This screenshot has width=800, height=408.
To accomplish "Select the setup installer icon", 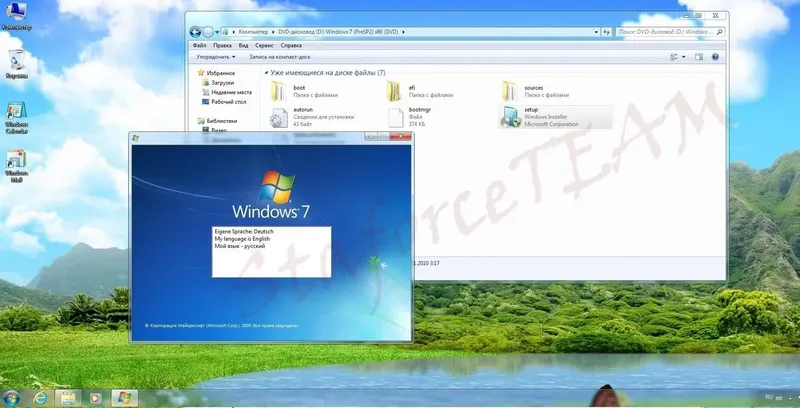I will [511, 117].
